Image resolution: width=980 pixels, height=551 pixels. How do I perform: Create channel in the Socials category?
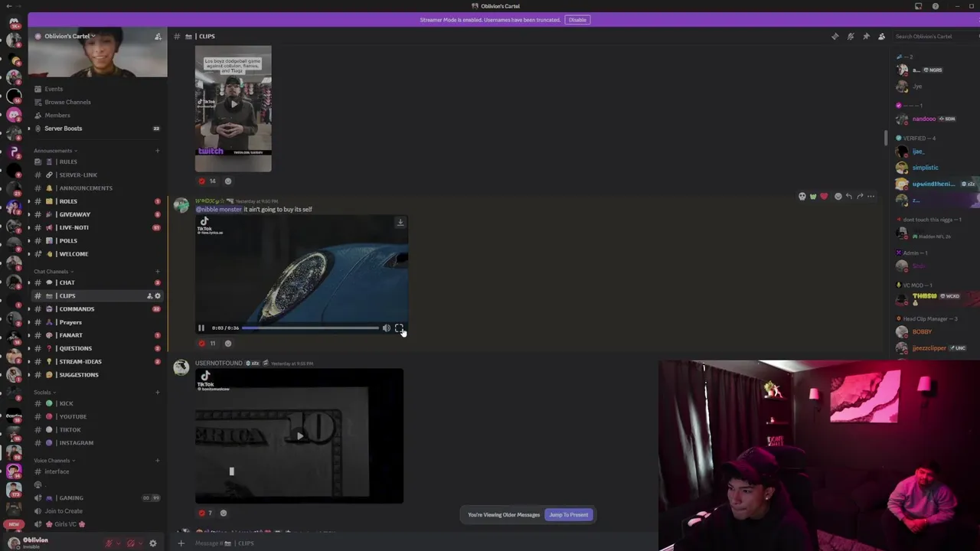[x=158, y=393]
